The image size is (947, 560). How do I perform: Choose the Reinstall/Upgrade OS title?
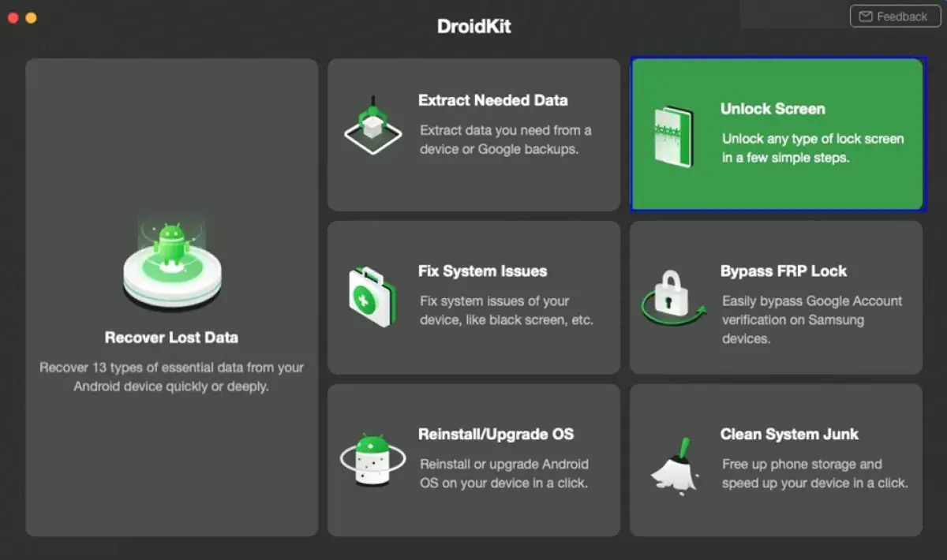click(x=496, y=434)
